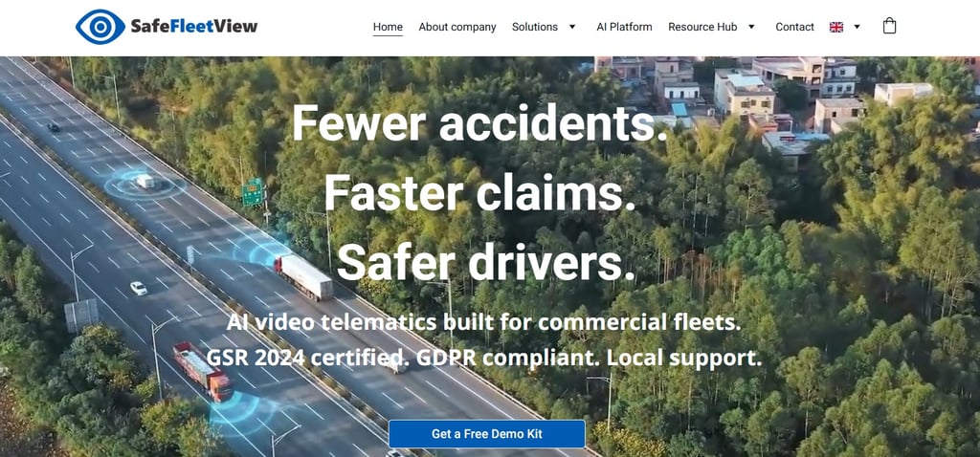This screenshot has width=980, height=457.
Task: Click the SafeFleetView wordmark
Action: click(193, 26)
